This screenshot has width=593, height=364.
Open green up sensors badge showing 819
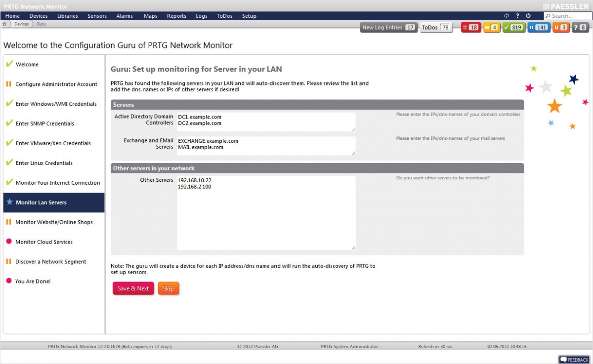tap(514, 28)
